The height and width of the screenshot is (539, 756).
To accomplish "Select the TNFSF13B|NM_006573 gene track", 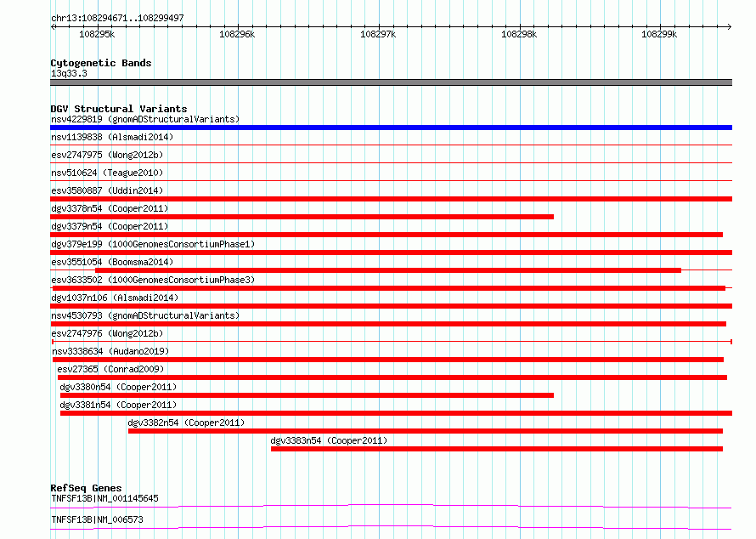I will (x=391, y=527).
